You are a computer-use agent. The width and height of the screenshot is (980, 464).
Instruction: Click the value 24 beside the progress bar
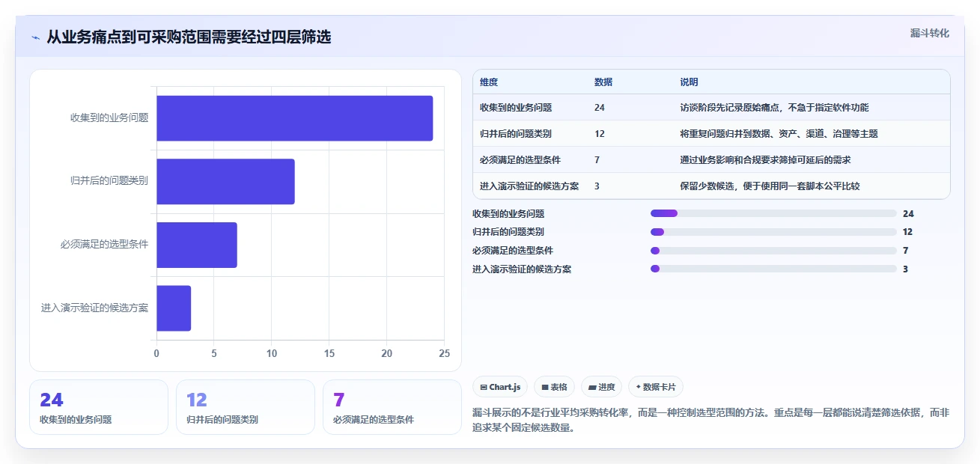[x=908, y=213]
